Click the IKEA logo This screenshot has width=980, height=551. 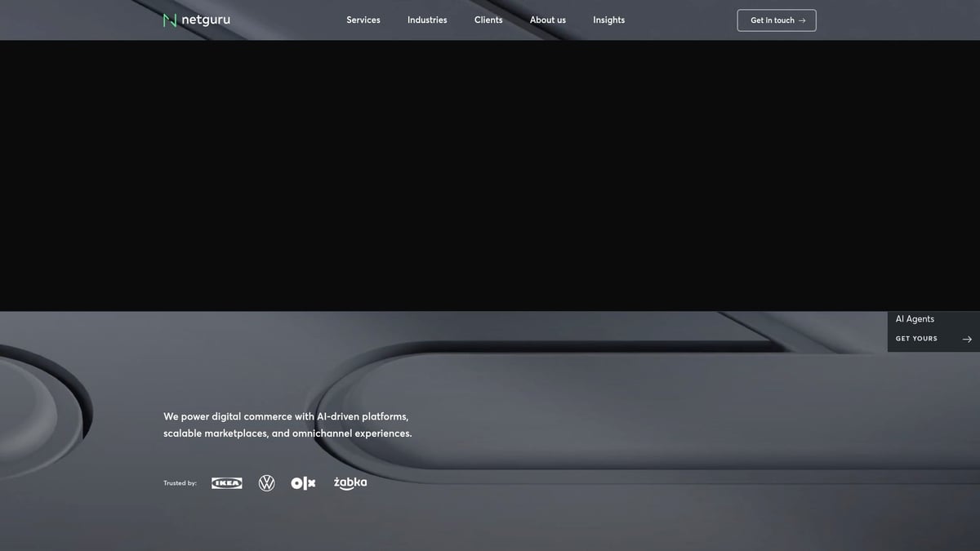point(227,483)
